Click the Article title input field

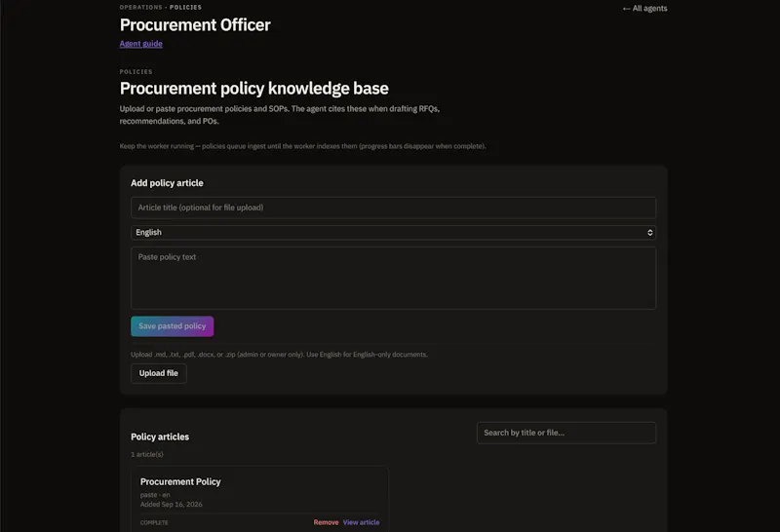coord(393,208)
